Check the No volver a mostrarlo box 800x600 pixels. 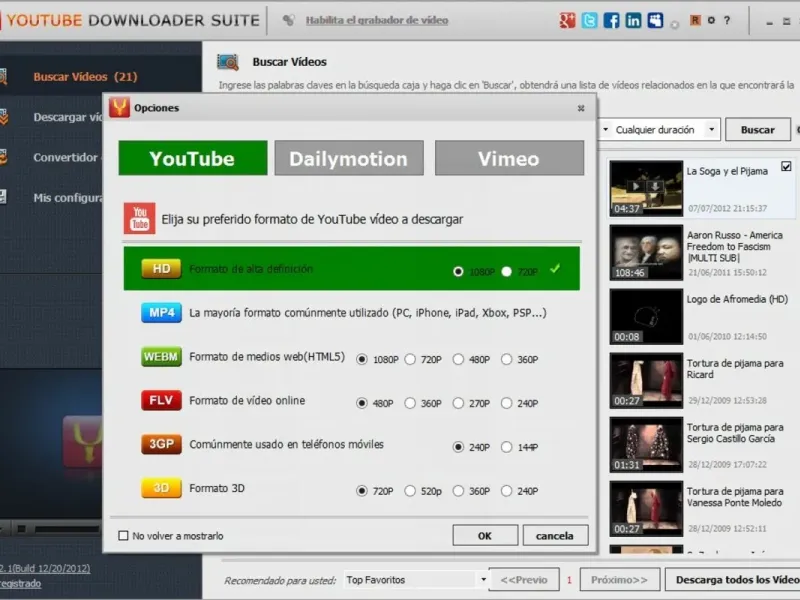point(123,536)
